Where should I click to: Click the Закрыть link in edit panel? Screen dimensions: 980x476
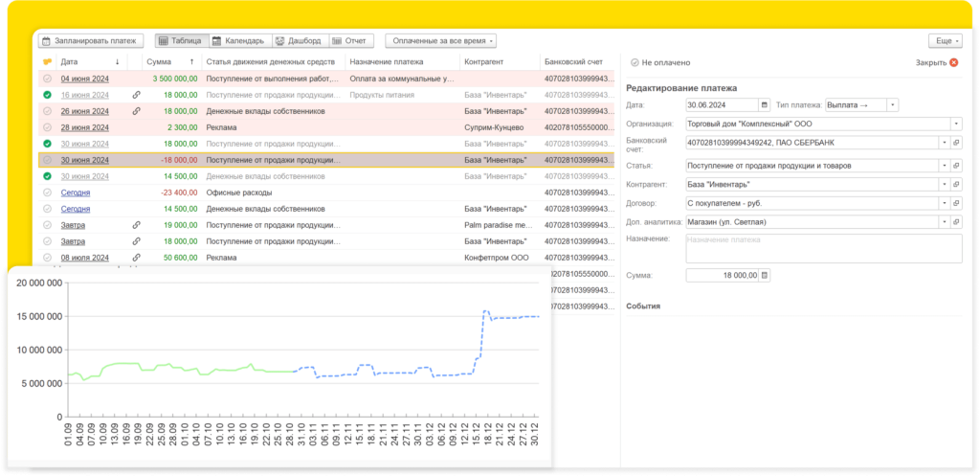pos(931,62)
